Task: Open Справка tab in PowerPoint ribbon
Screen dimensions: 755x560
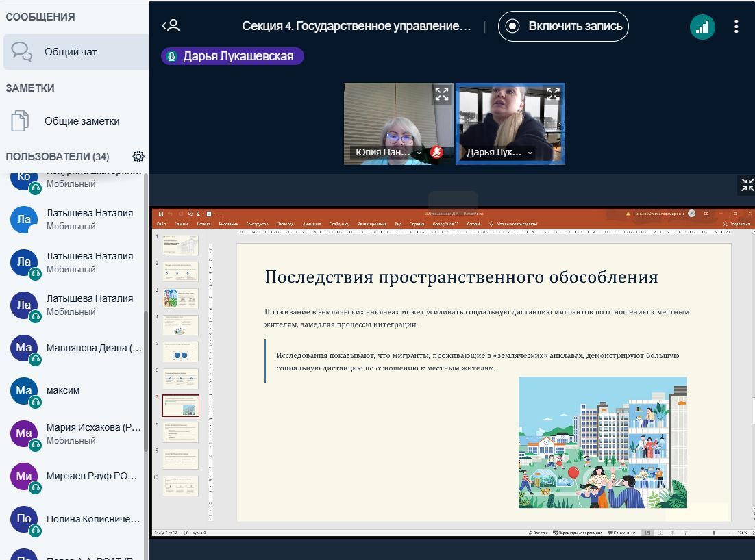Action: (x=417, y=224)
